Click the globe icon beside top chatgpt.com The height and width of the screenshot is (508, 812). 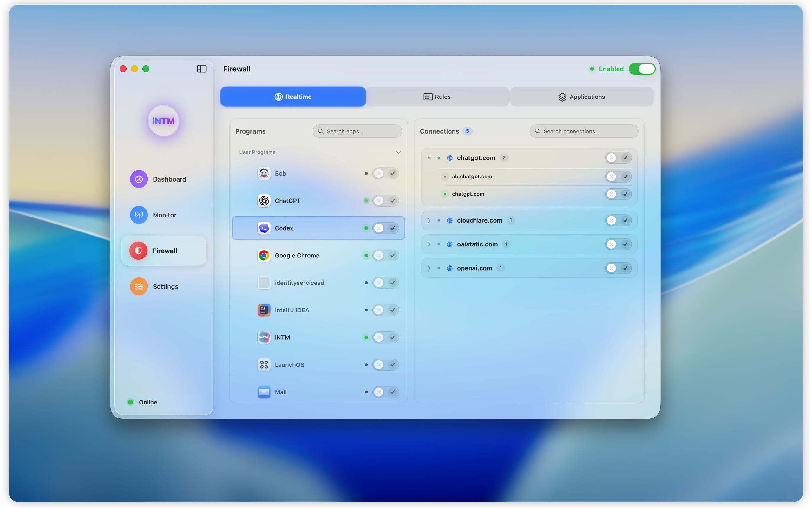click(x=450, y=158)
